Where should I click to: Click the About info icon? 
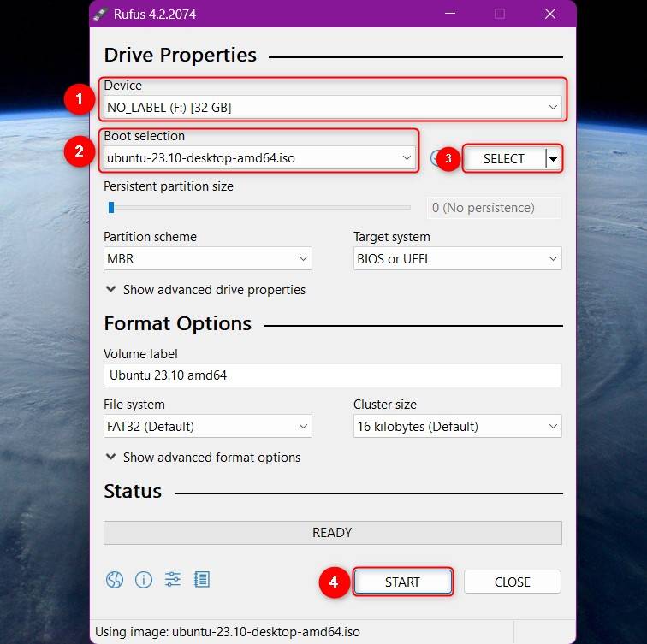click(144, 580)
